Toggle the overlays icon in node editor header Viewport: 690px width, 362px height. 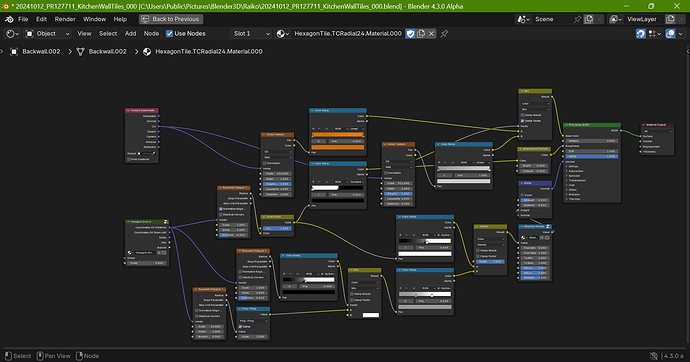(670, 33)
